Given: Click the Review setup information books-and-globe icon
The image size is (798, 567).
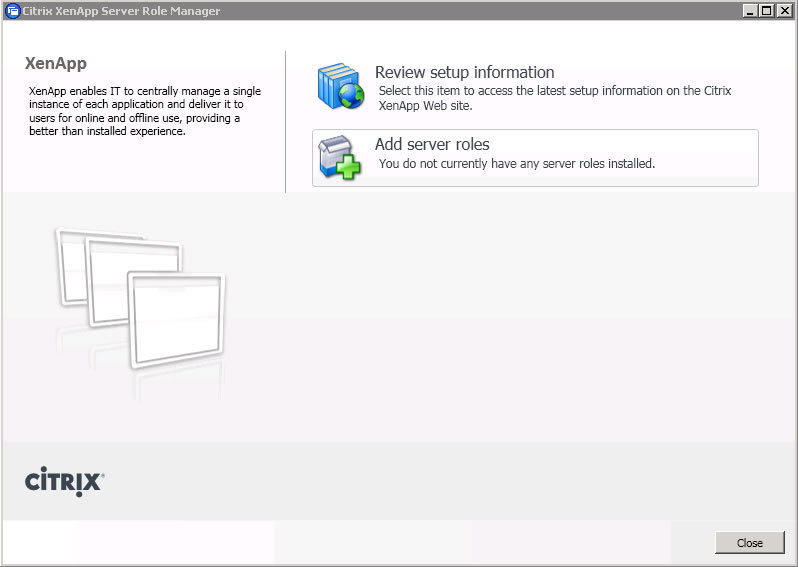Looking at the screenshot, I should [341, 87].
